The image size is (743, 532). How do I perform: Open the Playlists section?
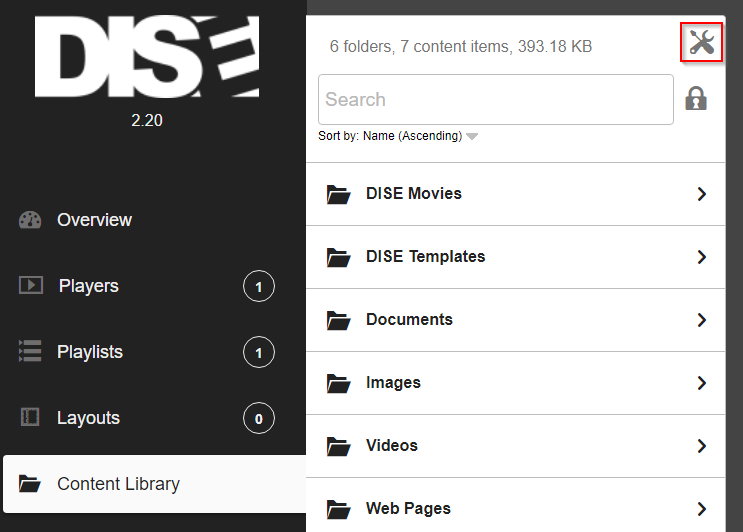pos(90,352)
